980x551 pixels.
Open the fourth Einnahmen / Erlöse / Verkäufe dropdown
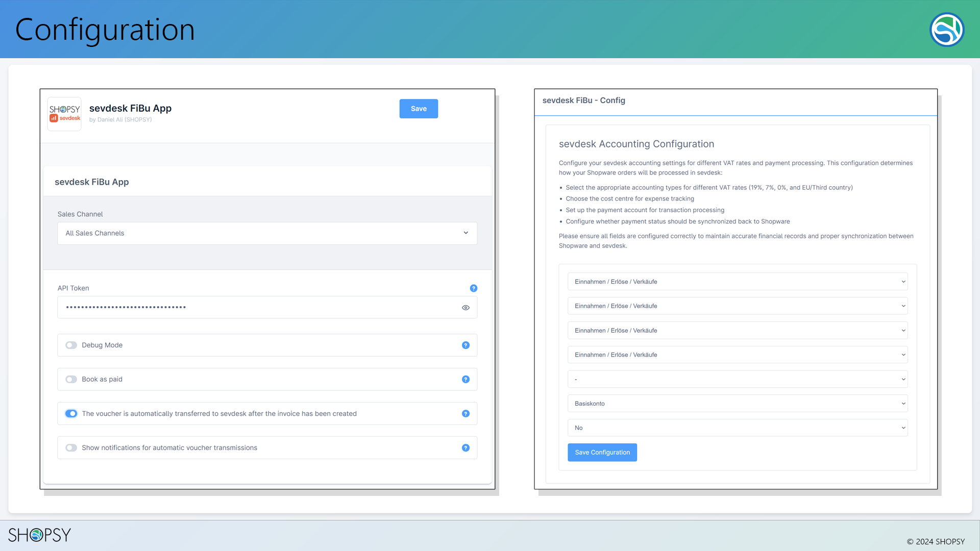pos(738,355)
